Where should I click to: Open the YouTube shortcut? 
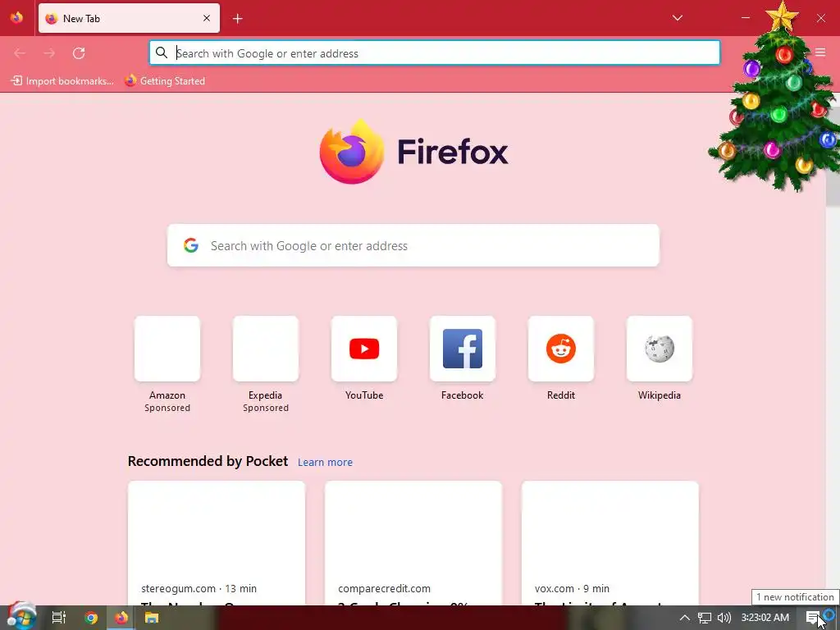(364, 349)
